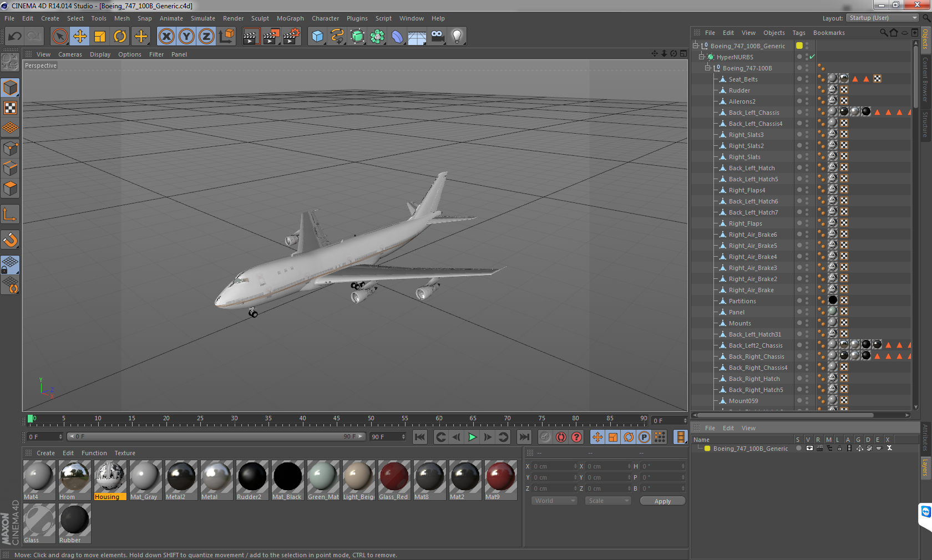932x560 pixels.
Task: Switch to Points mode
Action: pos(10,148)
